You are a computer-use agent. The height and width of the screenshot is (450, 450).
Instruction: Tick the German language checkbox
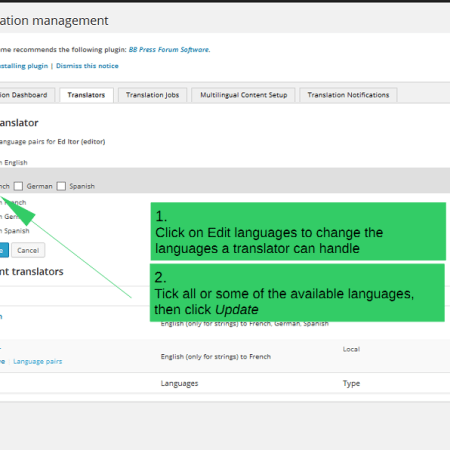[x=18, y=186]
